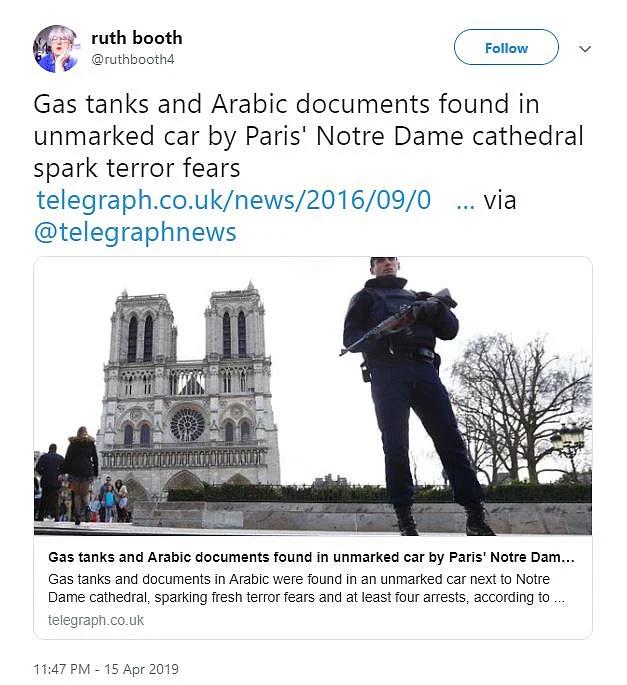Click the telegraph.co.uk domain in card

[x=96, y=620]
